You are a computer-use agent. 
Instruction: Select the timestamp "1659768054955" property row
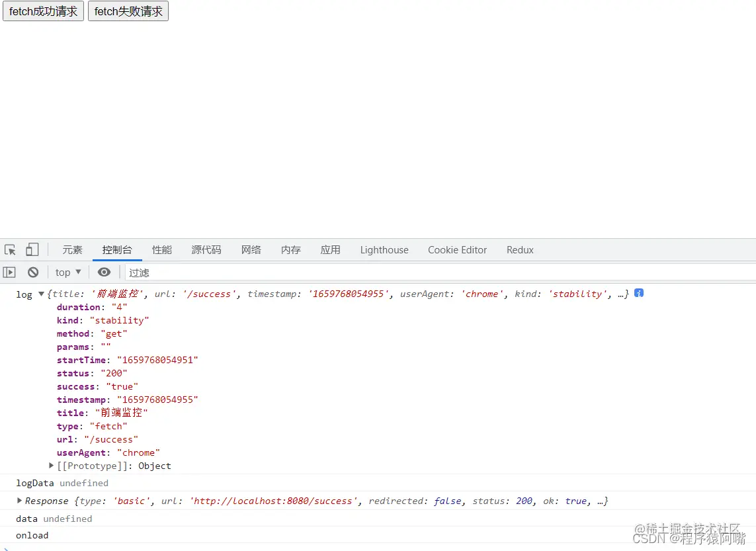click(127, 400)
